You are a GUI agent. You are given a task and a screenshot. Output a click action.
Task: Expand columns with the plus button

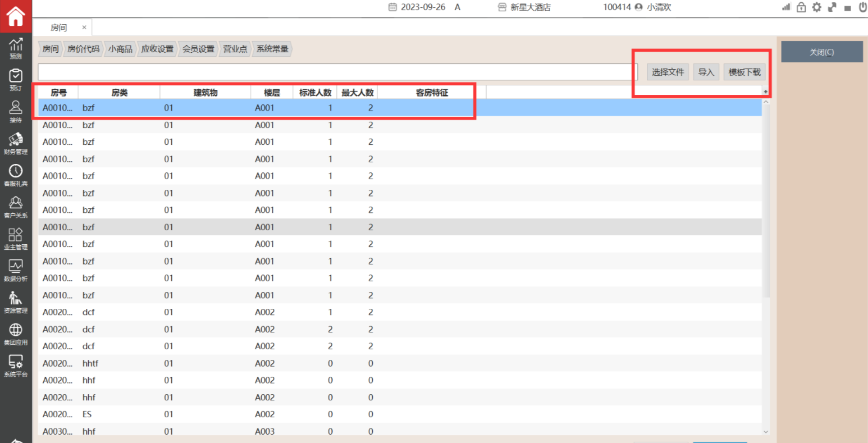tap(765, 92)
